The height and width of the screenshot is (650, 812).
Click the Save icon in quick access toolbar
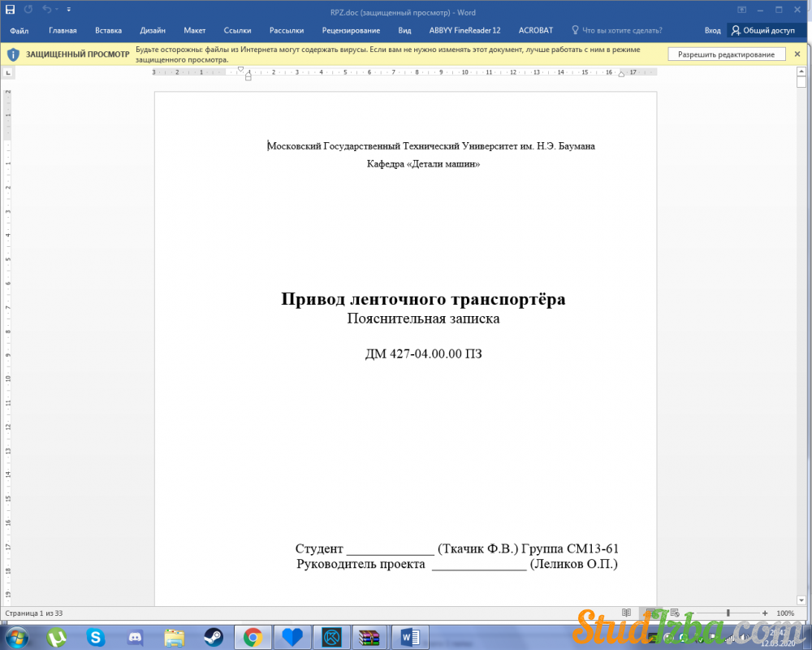click(x=11, y=10)
